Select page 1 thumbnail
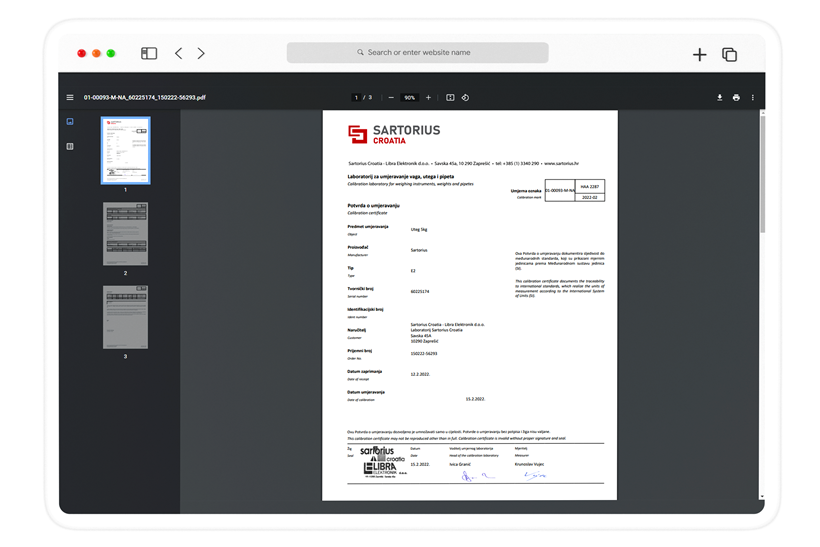The image size is (820, 547). pos(125,150)
